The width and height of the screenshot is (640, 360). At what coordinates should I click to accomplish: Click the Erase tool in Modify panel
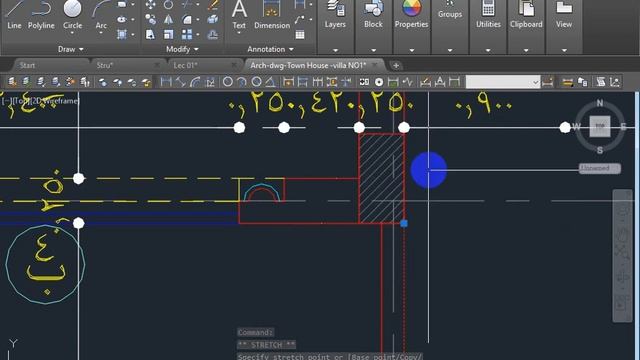coord(213,4)
